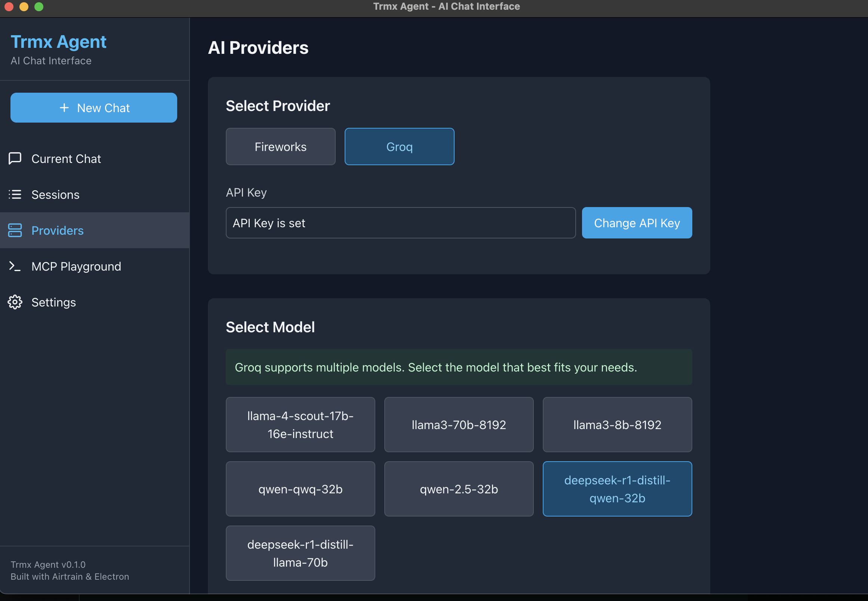Click the Trmx Agent logo title
This screenshot has height=601, width=868.
click(58, 41)
